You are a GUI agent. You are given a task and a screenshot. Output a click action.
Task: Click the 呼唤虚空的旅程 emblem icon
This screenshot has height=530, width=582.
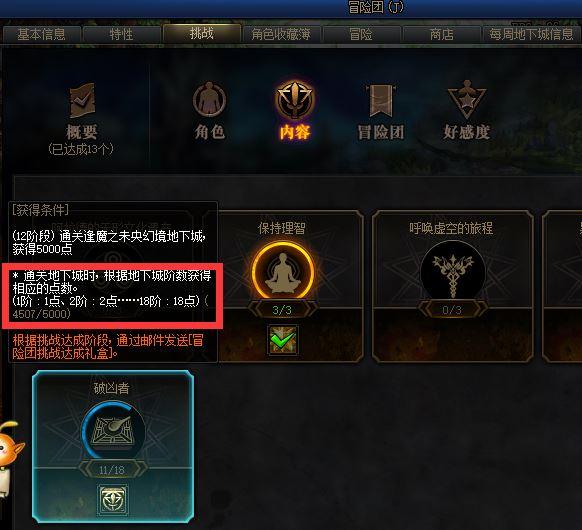[453, 272]
